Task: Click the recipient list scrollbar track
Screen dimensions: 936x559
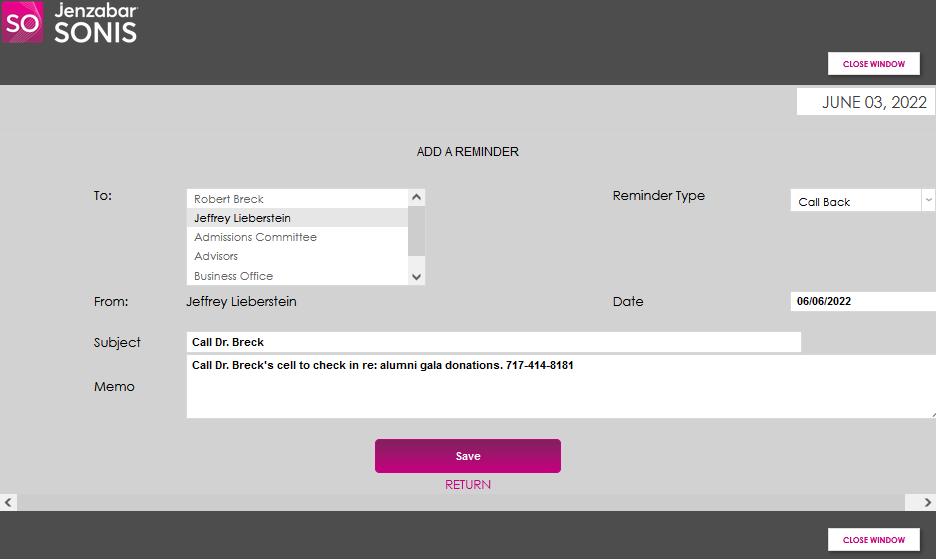Action: (x=417, y=248)
